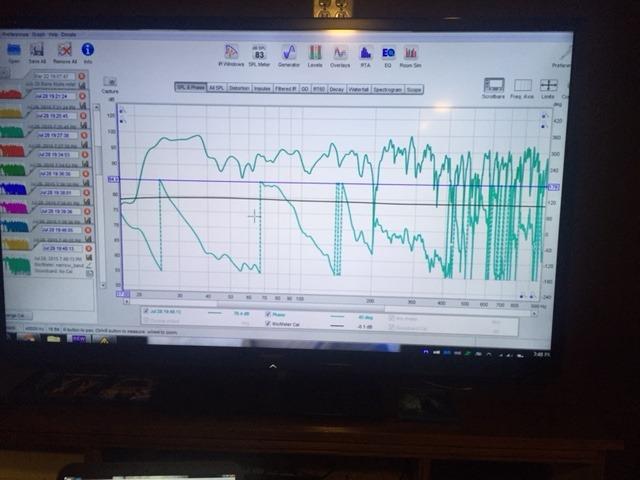Click the top zoom icon at graph's upper-left
This screenshot has width=640, height=480.
(123, 111)
